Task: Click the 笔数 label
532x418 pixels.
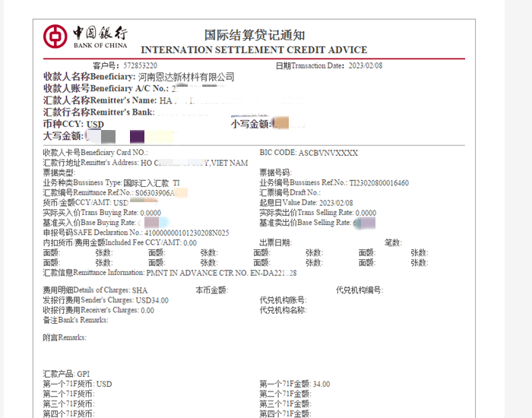Action: click(393, 243)
